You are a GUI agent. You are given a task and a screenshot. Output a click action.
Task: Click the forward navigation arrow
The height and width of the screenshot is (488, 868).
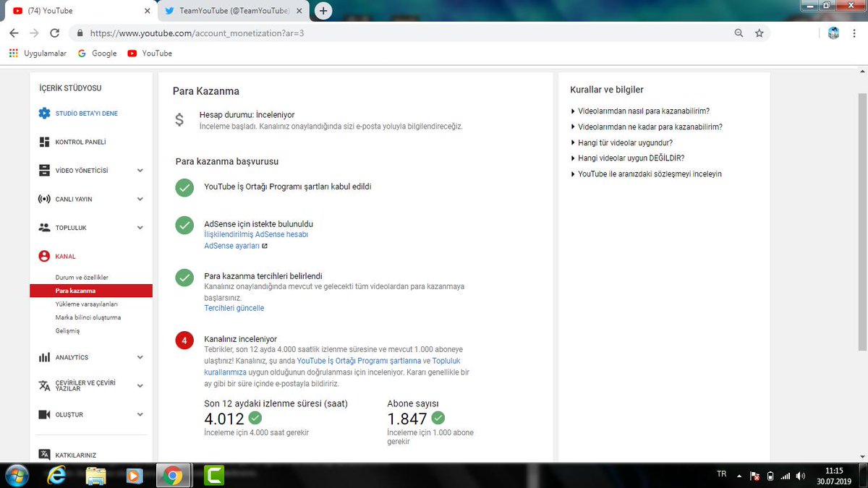click(x=34, y=33)
